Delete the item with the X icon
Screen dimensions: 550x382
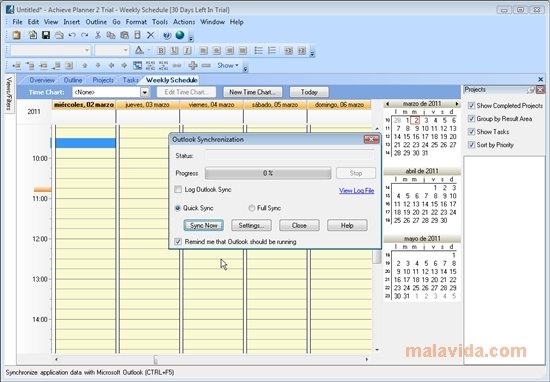[150, 35]
